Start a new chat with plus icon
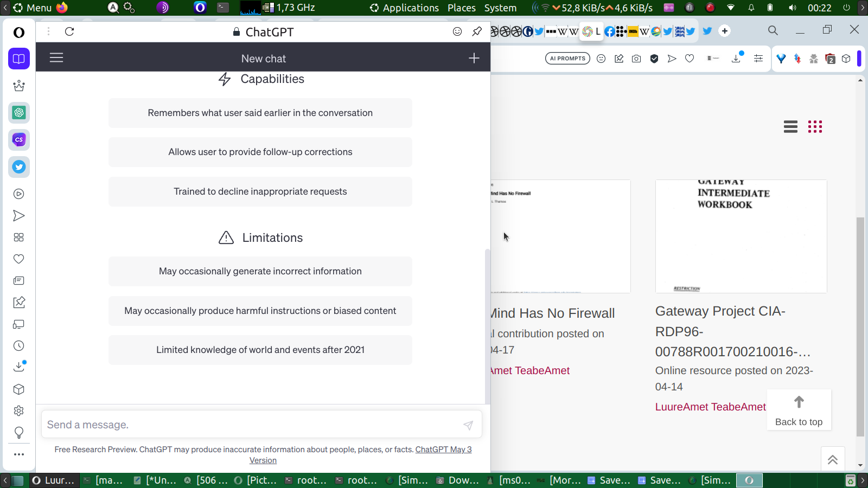Viewport: 868px width, 488px height. (474, 58)
